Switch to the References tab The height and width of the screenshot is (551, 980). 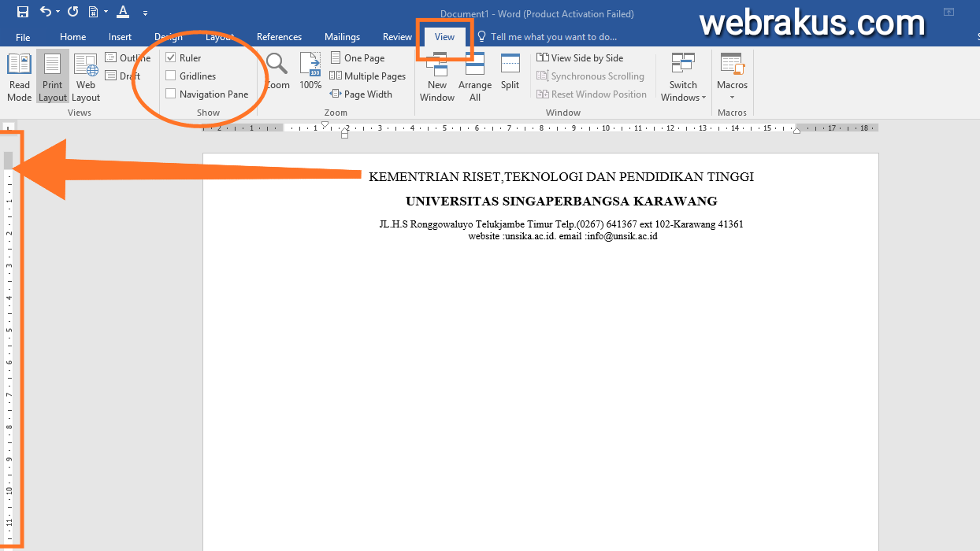[279, 36]
